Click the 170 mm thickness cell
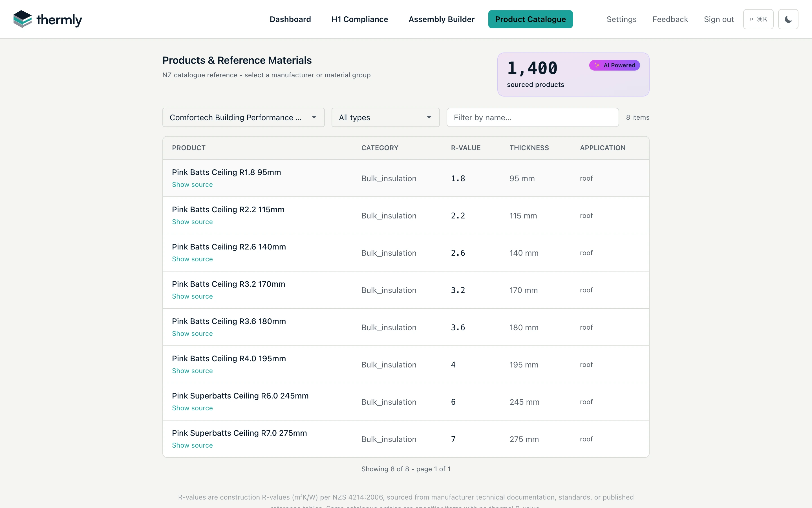The height and width of the screenshot is (508, 812). pos(524,290)
